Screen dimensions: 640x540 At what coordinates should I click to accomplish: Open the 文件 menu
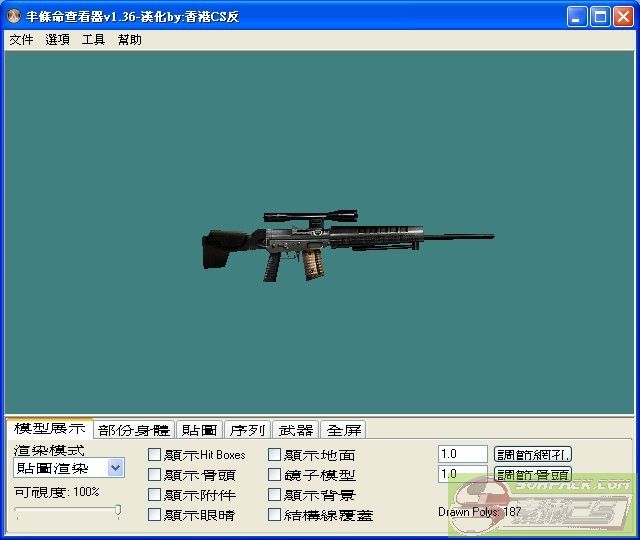click(21, 40)
